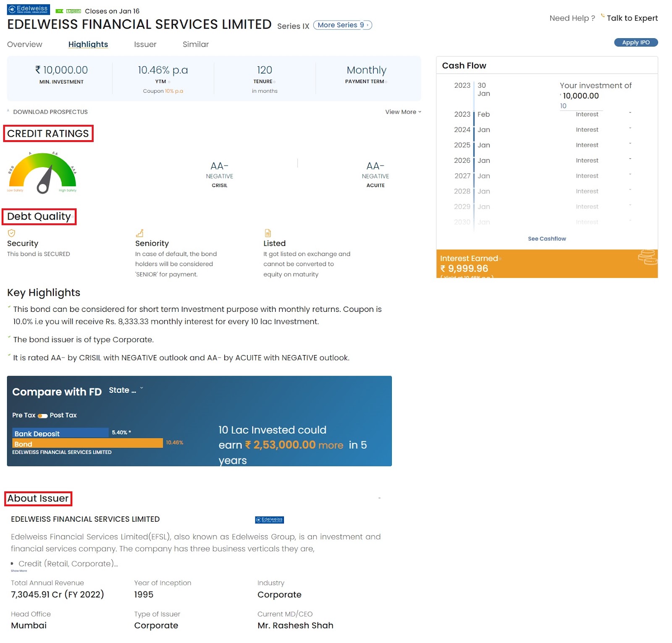Click the 120 tenure value
The height and width of the screenshot is (643, 672).
pyautogui.click(x=265, y=70)
